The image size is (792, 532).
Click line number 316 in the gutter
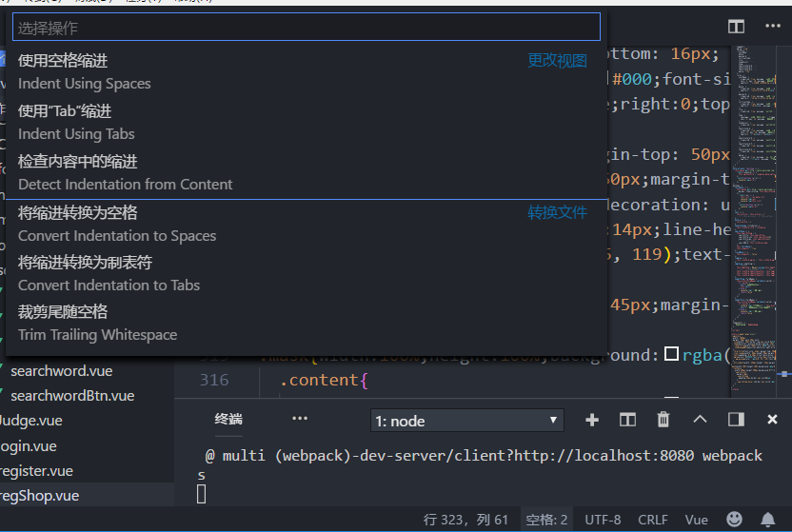coord(214,380)
